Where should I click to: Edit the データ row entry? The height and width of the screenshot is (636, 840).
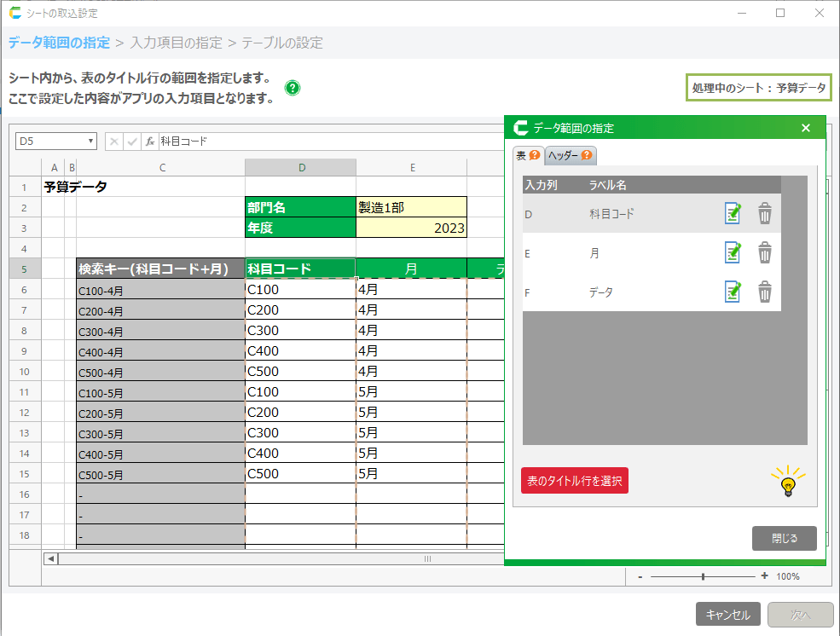732,292
